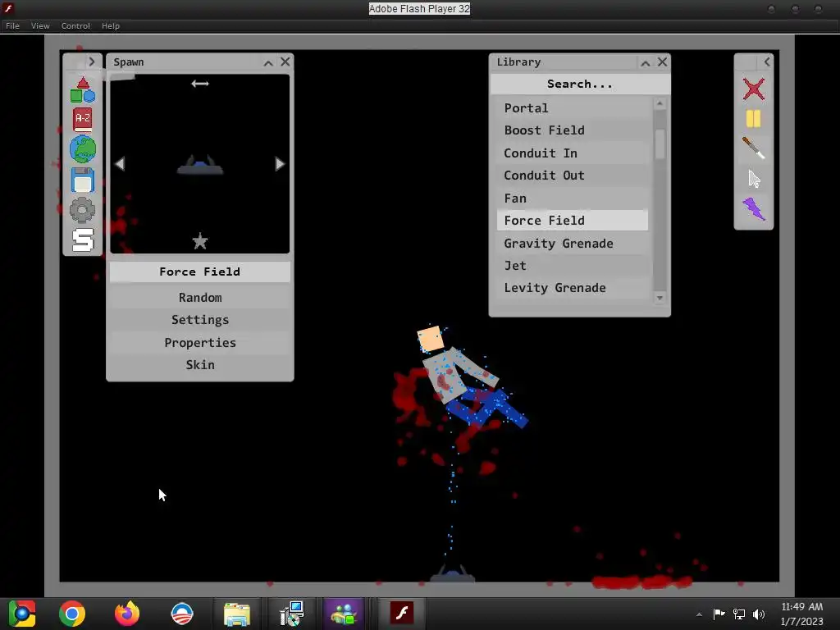Open Properties in the Spawn panel

point(200,342)
